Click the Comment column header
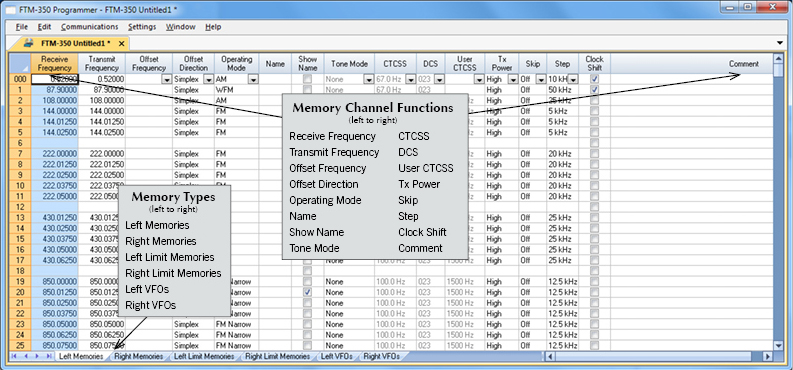The width and height of the screenshot is (793, 370). tap(692, 64)
